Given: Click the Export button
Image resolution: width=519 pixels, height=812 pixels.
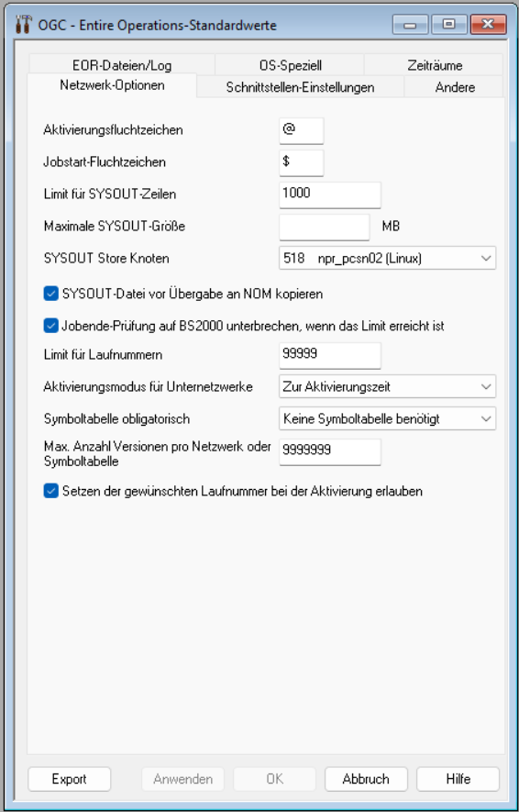Looking at the screenshot, I should [x=70, y=779].
